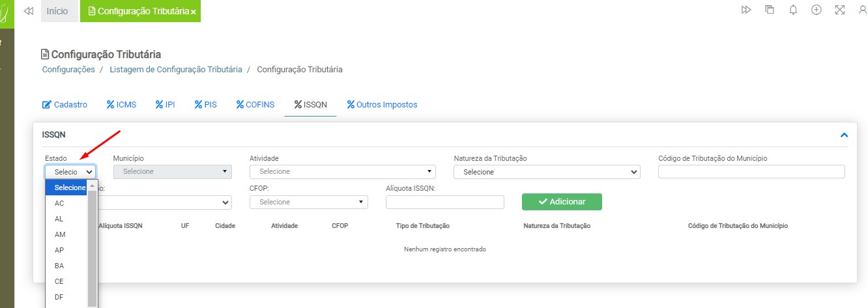Switch to the ICMS tab
The width and height of the screenshot is (868, 308).
[x=121, y=104]
